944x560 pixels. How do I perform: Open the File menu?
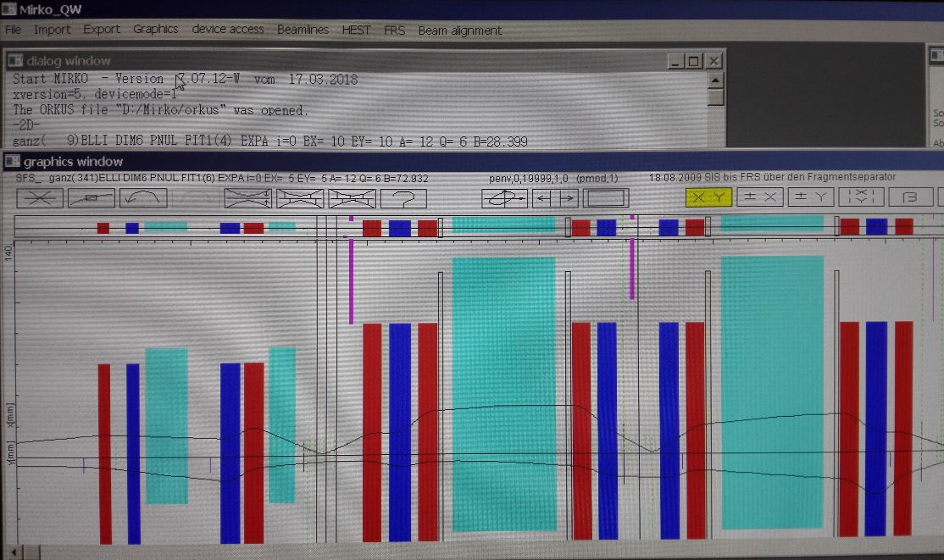[13, 30]
